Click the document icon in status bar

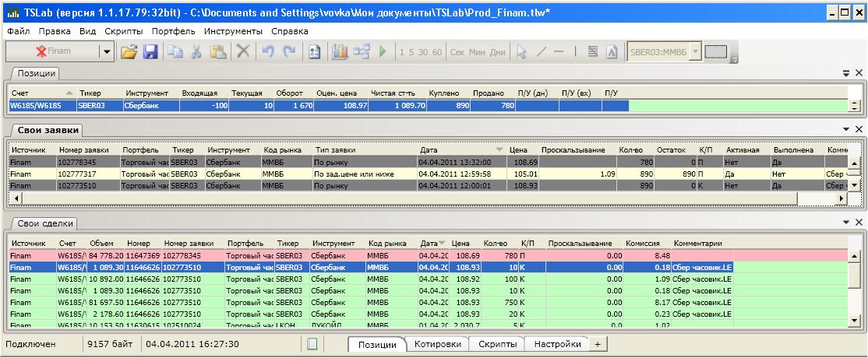coord(311,344)
